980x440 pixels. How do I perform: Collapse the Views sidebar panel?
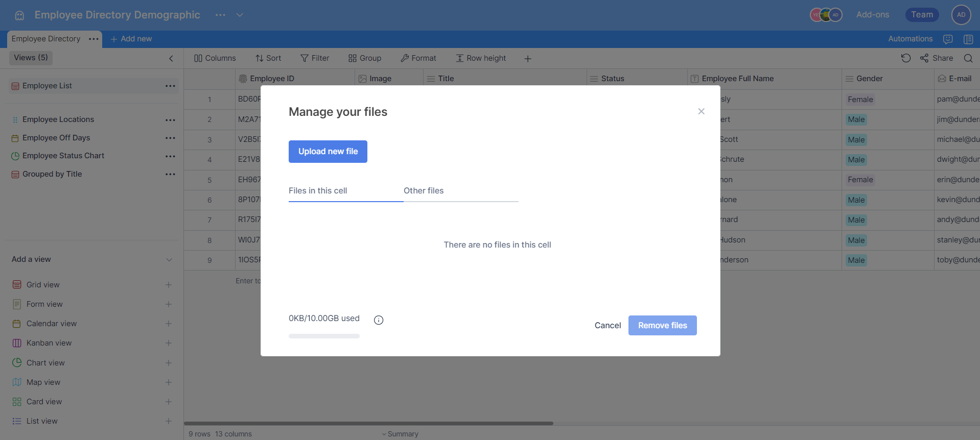pyautogui.click(x=171, y=58)
